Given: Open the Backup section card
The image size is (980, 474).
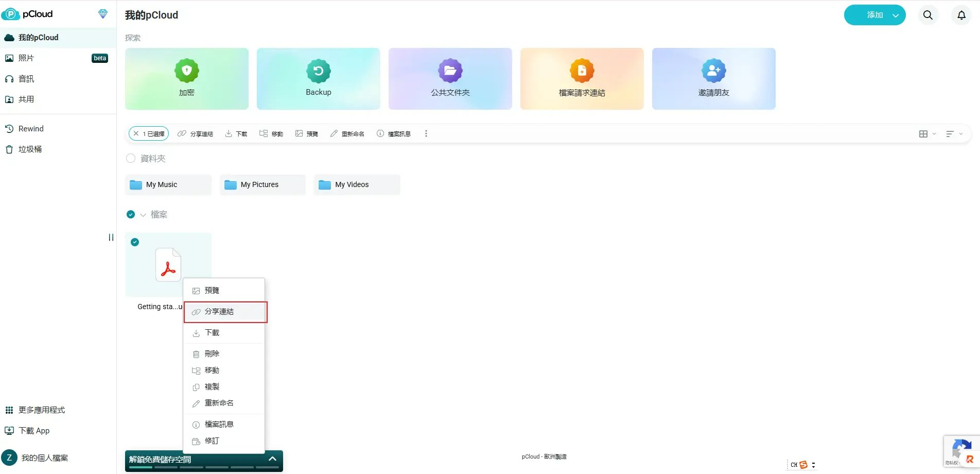Looking at the screenshot, I should pyautogui.click(x=318, y=78).
